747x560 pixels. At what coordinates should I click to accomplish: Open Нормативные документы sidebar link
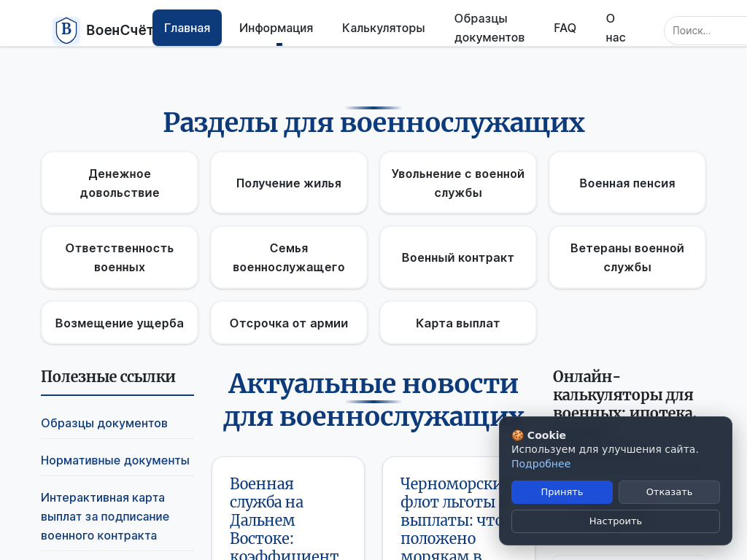click(x=115, y=460)
